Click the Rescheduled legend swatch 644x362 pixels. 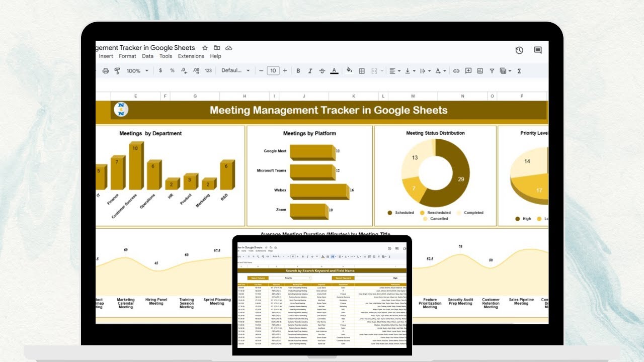(x=423, y=213)
